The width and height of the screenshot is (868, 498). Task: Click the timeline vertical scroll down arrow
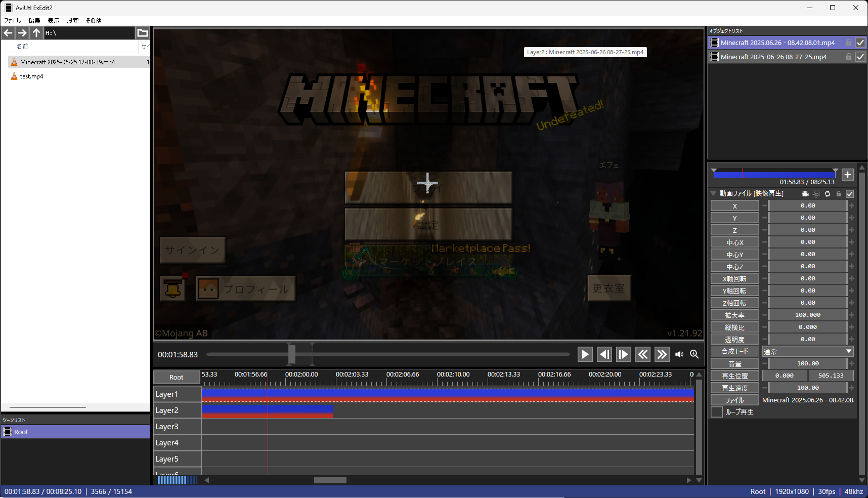[699, 480]
